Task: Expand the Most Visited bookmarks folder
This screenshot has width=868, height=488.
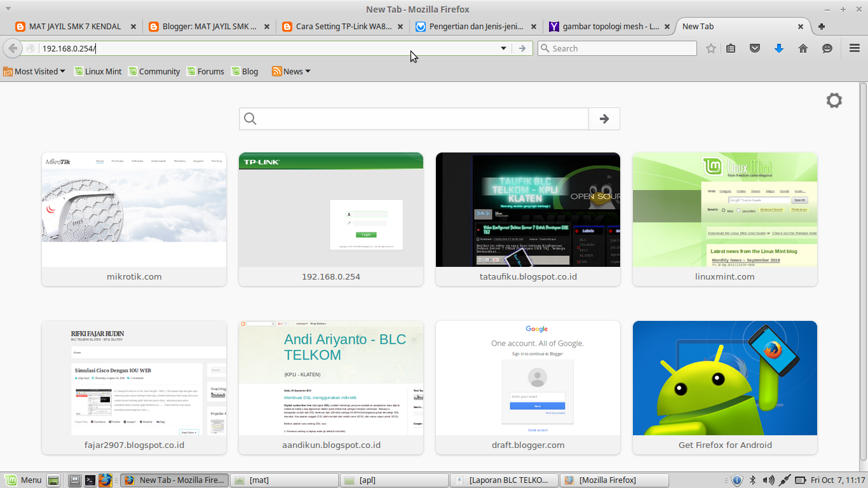Action: point(34,72)
